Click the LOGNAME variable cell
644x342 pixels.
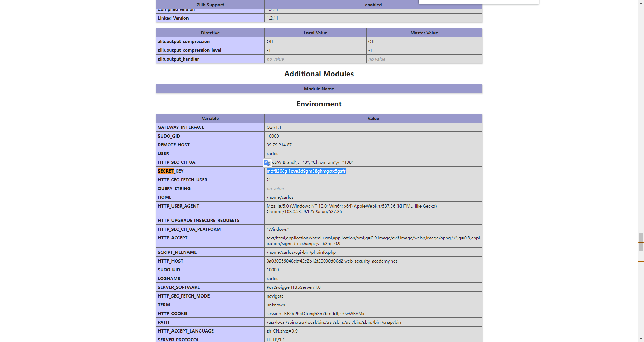[x=210, y=279]
